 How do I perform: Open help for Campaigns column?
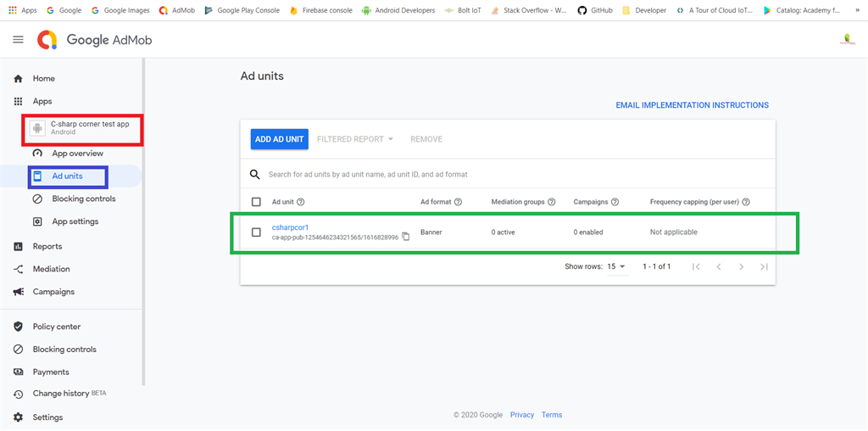pos(615,202)
